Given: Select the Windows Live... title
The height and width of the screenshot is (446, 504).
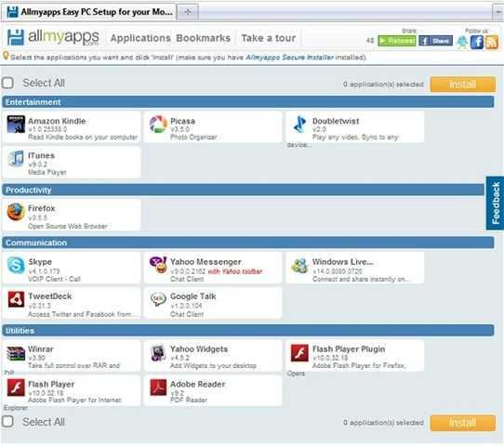Looking at the screenshot, I should pos(342,262).
